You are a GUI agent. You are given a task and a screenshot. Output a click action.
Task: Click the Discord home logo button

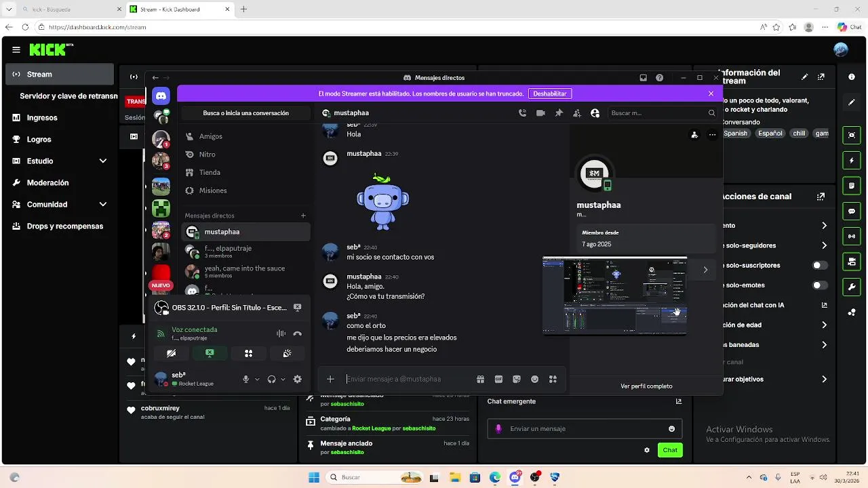[161, 96]
